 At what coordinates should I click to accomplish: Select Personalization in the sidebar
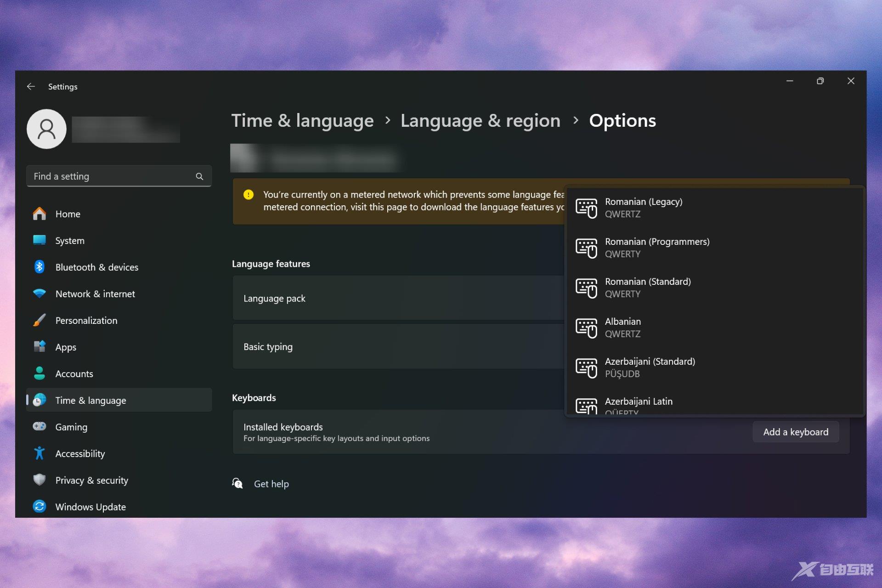pyautogui.click(x=119, y=321)
